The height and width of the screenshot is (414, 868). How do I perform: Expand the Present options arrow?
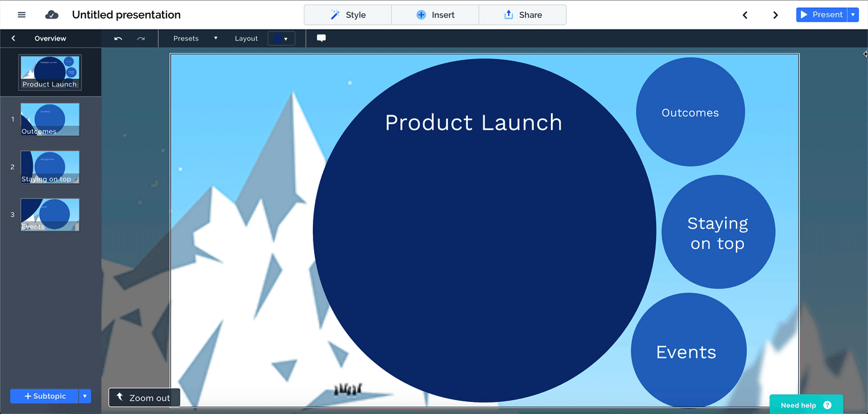pyautogui.click(x=852, y=14)
